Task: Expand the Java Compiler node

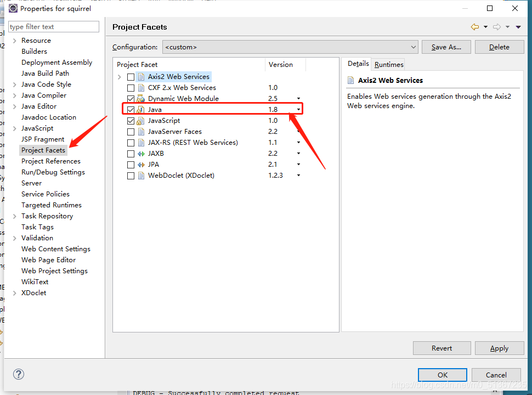Action: point(15,95)
